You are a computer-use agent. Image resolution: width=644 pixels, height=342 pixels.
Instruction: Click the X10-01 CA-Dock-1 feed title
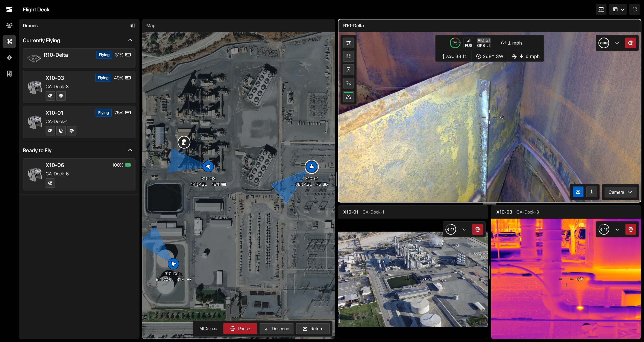pyautogui.click(x=363, y=212)
